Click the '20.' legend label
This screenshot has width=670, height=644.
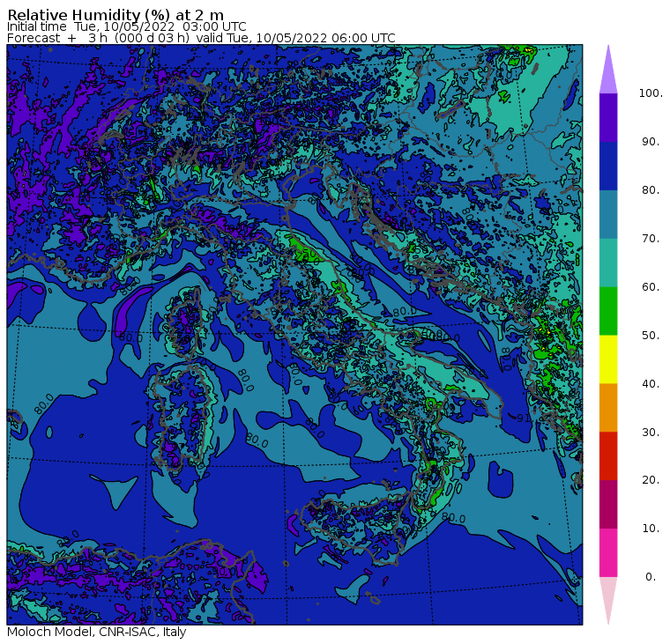point(651,480)
